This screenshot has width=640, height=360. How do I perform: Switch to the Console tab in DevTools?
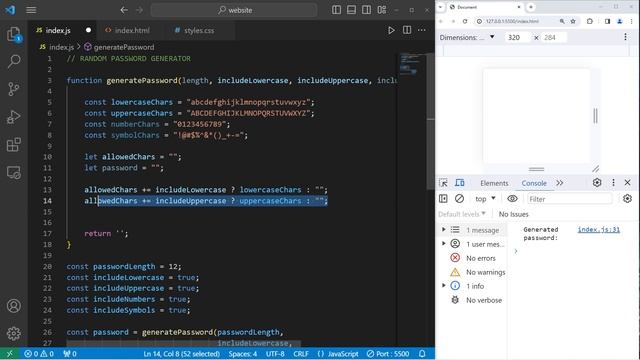(x=534, y=183)
